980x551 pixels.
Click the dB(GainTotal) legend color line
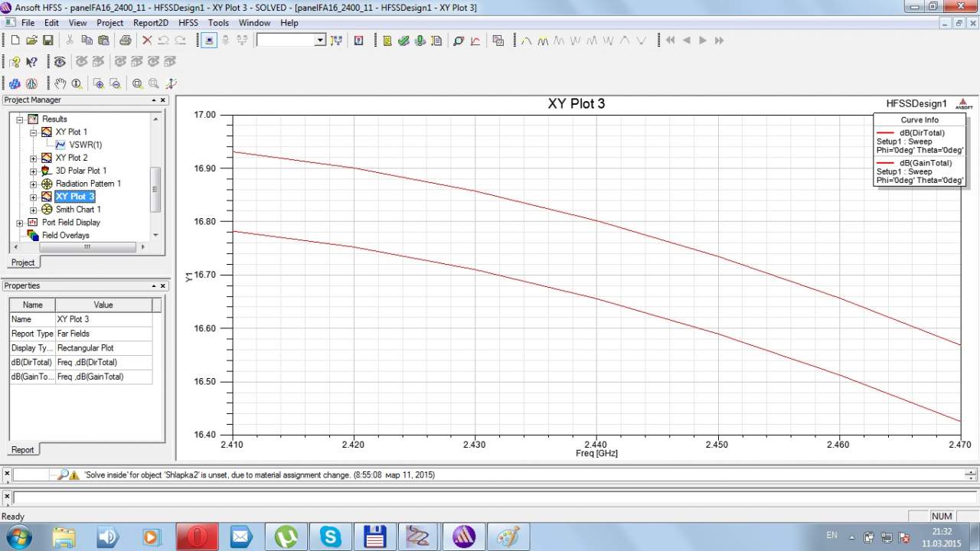[885, 163]
